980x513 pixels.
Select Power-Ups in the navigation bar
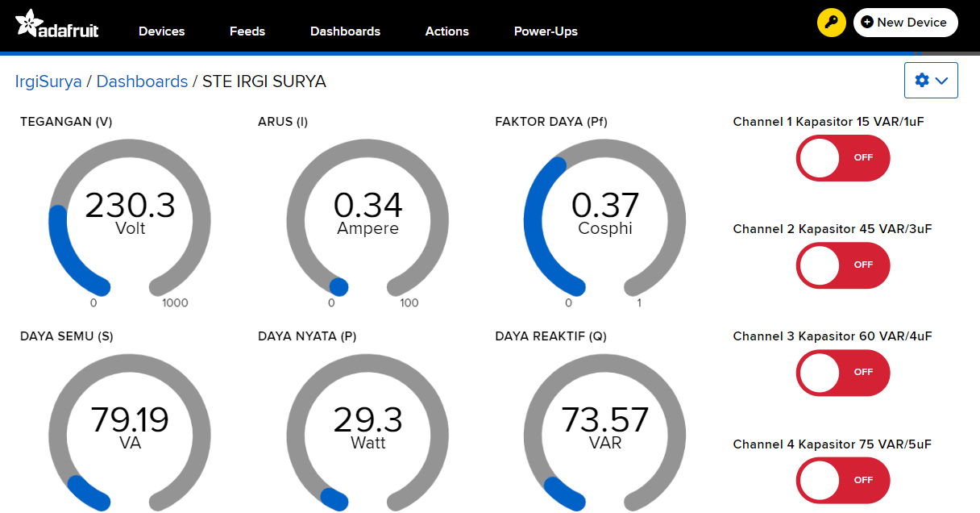click(546, 31)
